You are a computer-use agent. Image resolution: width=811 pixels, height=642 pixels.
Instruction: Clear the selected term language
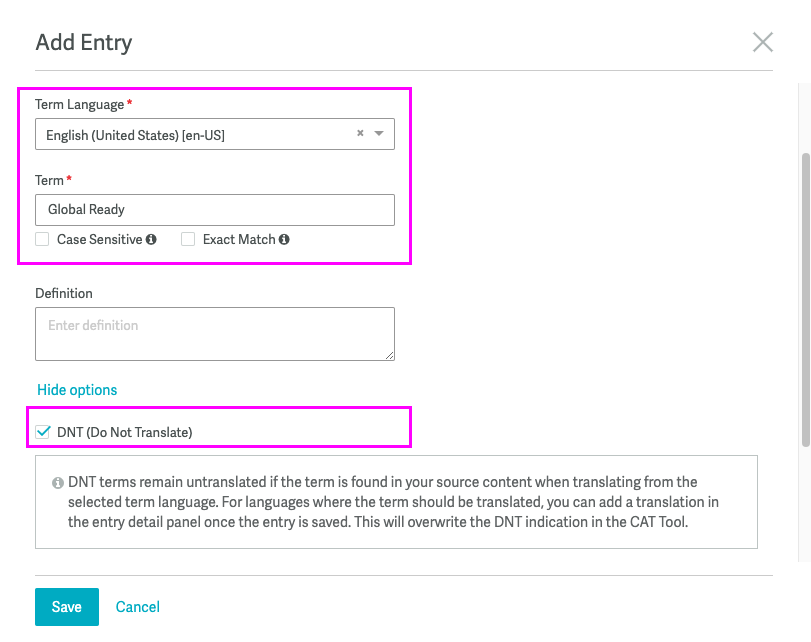(360, 134)
